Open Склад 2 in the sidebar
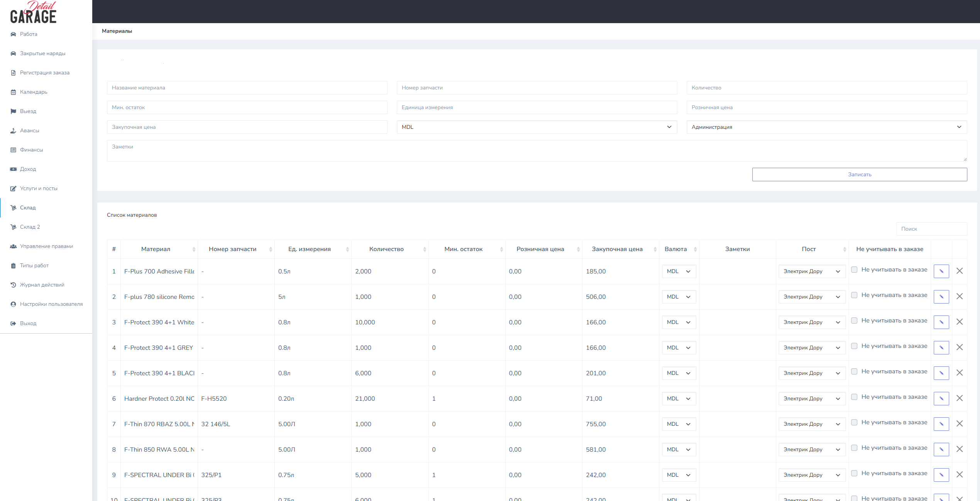Image resolution: width=980 pixels, height=501 pixels. (x=30, y=227)
